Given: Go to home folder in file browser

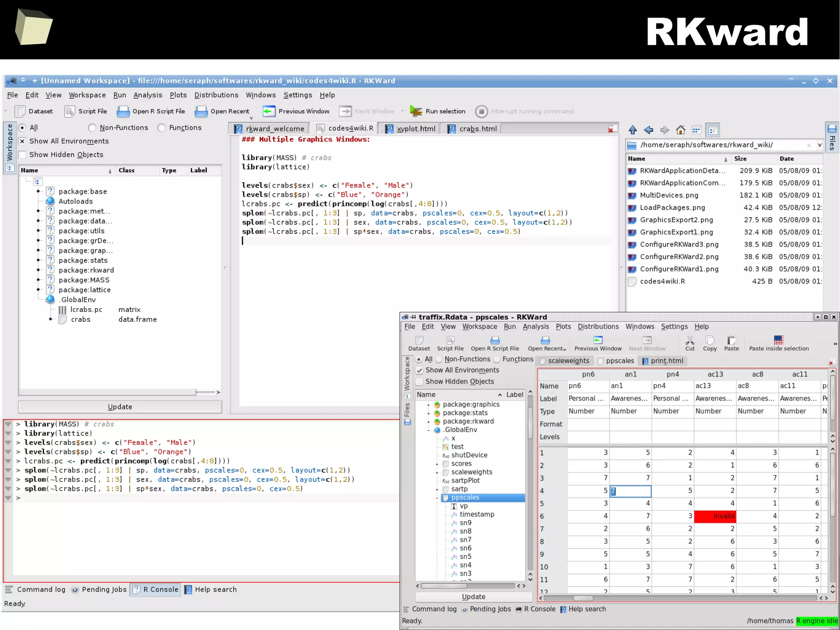Looking at the screenshot, I should [680, 130].
